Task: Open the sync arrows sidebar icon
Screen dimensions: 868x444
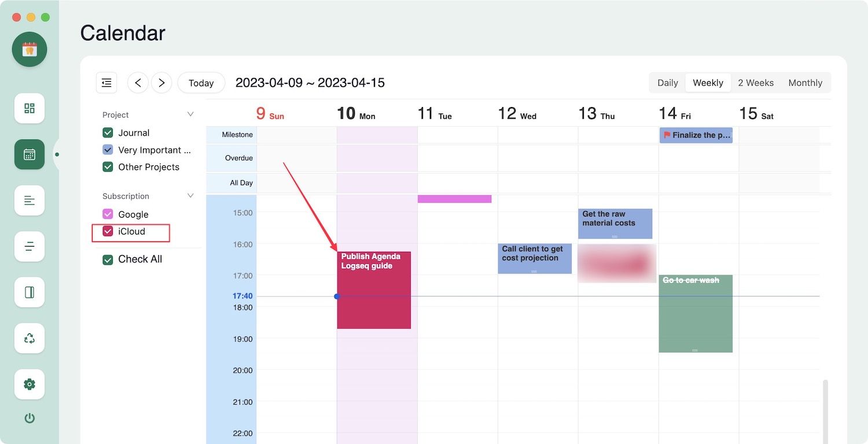Action: (30, 339)
